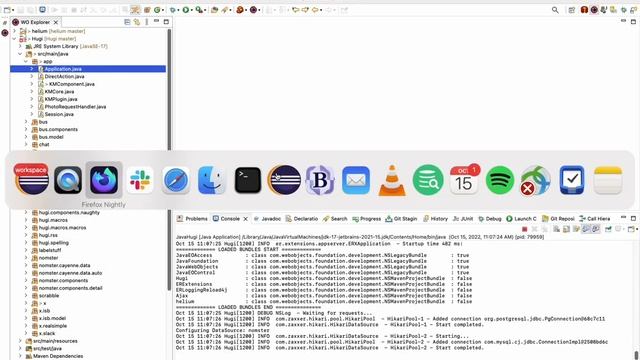Open the Launch Configurations tab
The height and width of the screenshot is (360, 640).
pyautogui.click(x=521, y=219)
